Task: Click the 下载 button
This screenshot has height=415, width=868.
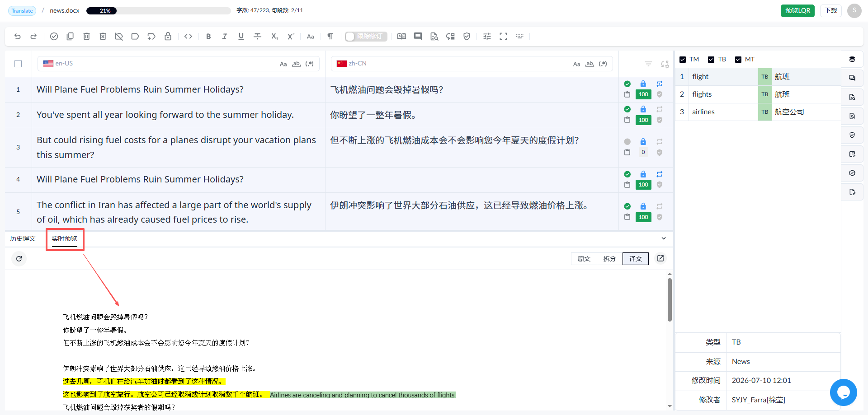Action: pos(831,10)
